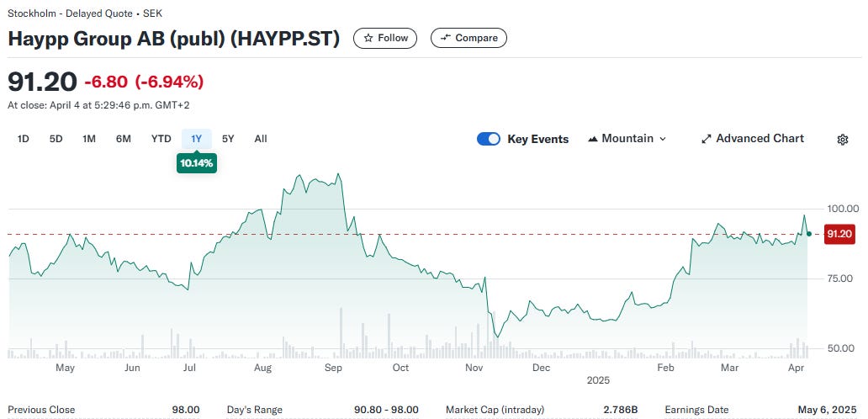Image resolution: width=868 pixels, height=419 pixels.
Task: Click the -6.80 (-6.94%) change text
Action: click(x=144, y=82)
